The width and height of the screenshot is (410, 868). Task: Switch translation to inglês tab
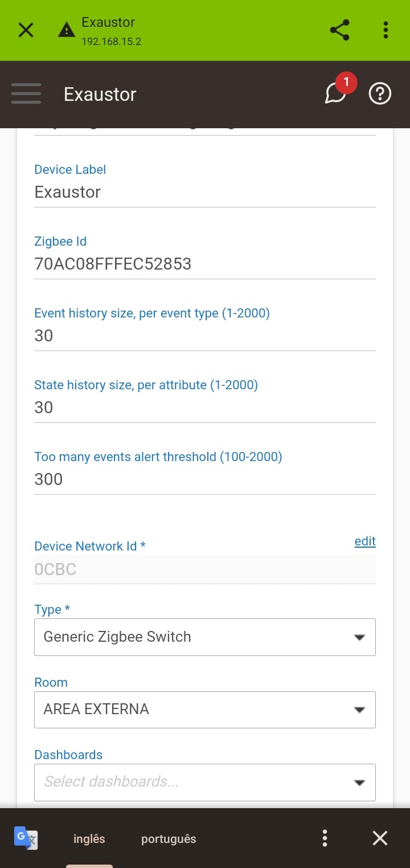89,839
